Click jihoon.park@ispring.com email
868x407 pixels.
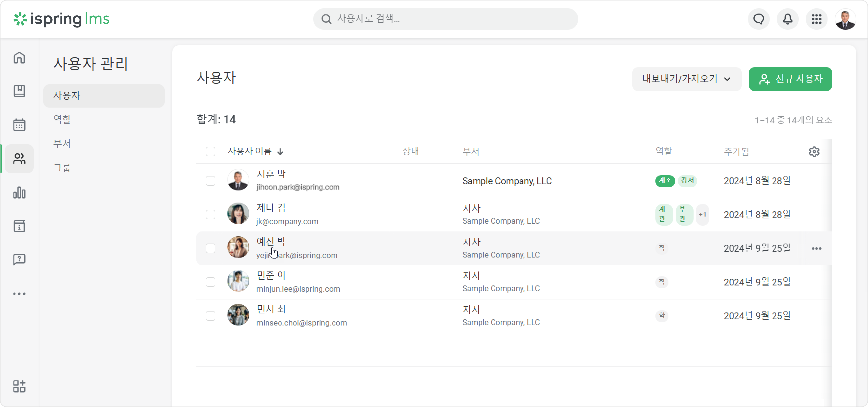[x=298, y=187]
